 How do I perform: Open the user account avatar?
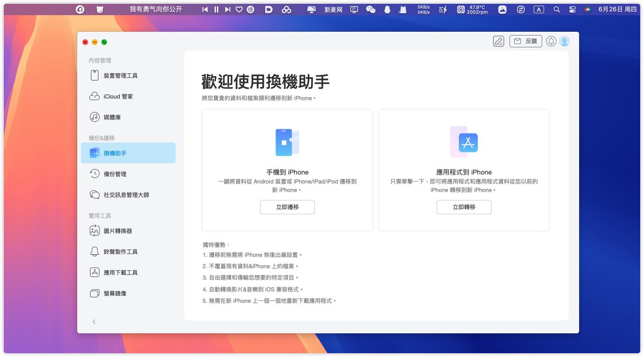click(564, 41)
